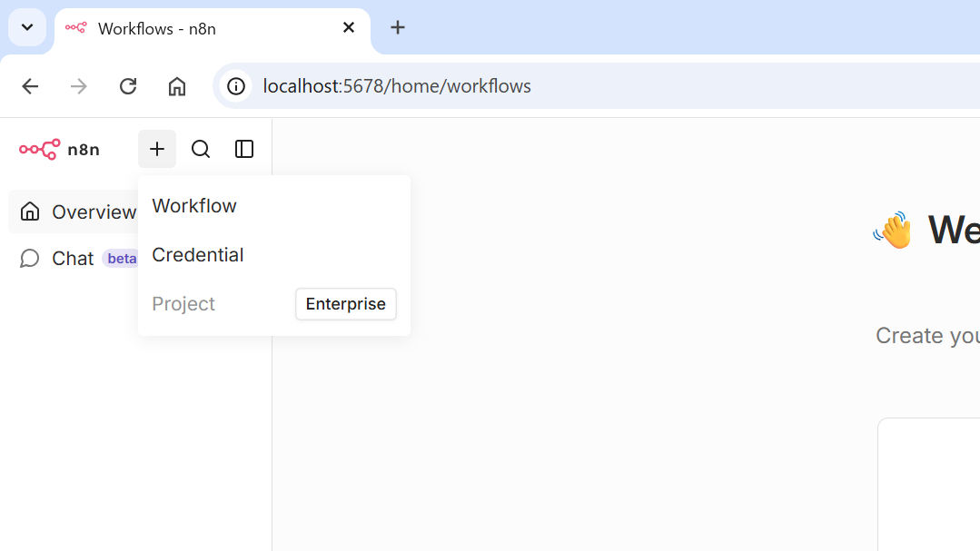Viewport: 980px width, 551px height.
Task: Go back with the browser back arrow
Action: pyautogui.click(x=30, y=86)
